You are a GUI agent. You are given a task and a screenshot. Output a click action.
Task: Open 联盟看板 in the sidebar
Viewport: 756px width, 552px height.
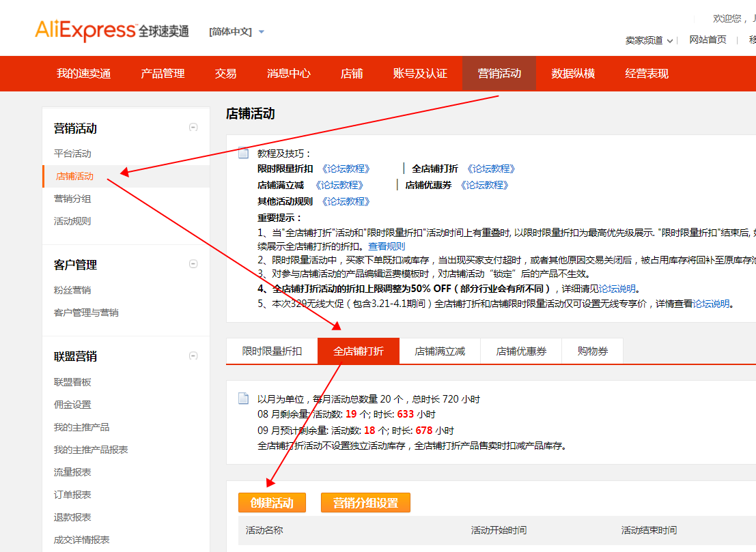point(72,382)
